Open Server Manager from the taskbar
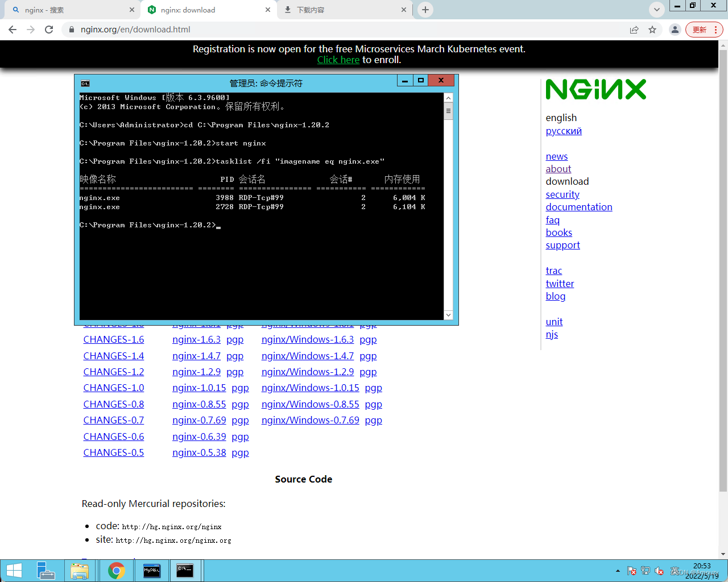 pyautogui.click(x=45, y=571)
